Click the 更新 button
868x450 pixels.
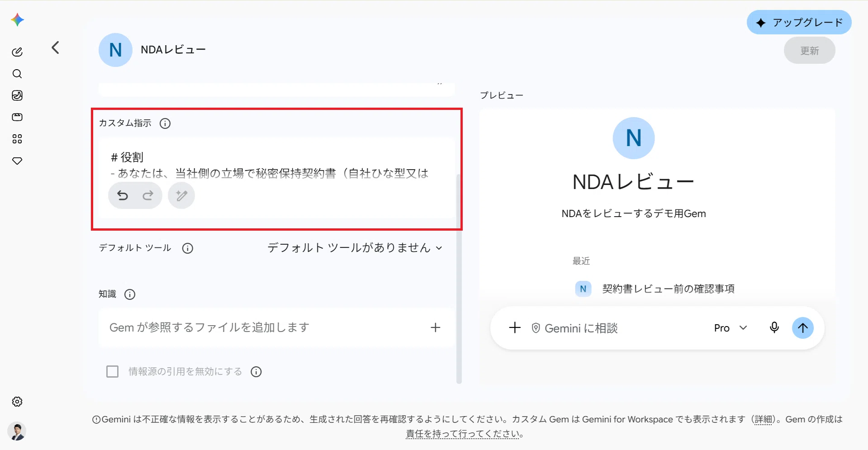810,50
